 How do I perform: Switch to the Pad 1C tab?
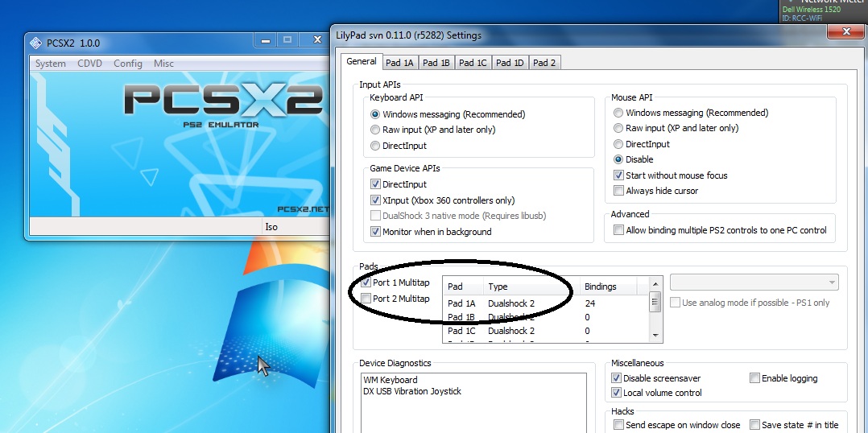[473, 63]
